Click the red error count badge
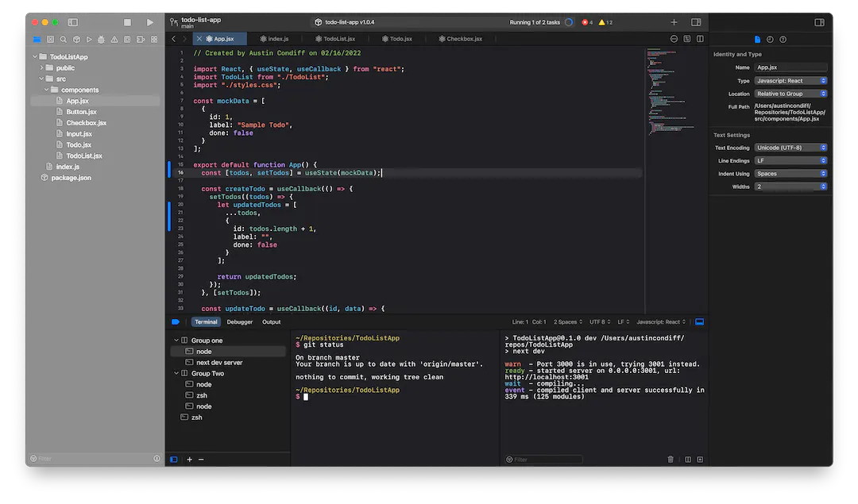Viewport: 858px width, 504px height. point(587,22)
